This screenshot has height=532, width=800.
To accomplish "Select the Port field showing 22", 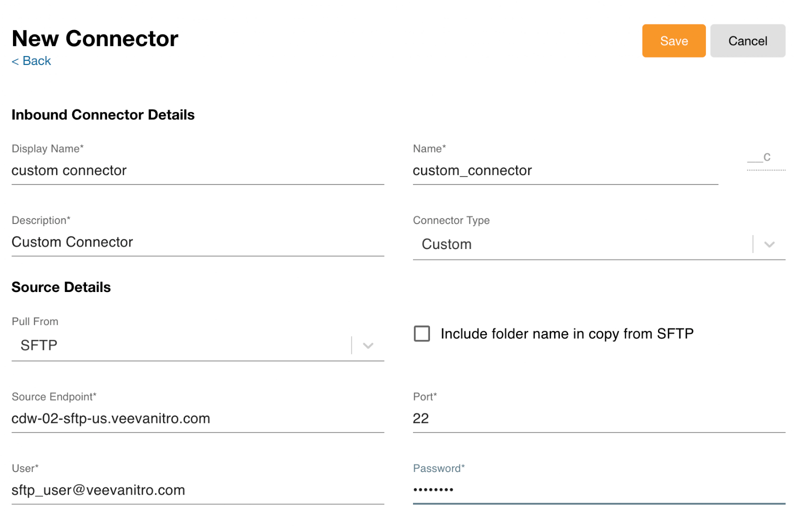I will pyautogui.click(x=598, y=419).
